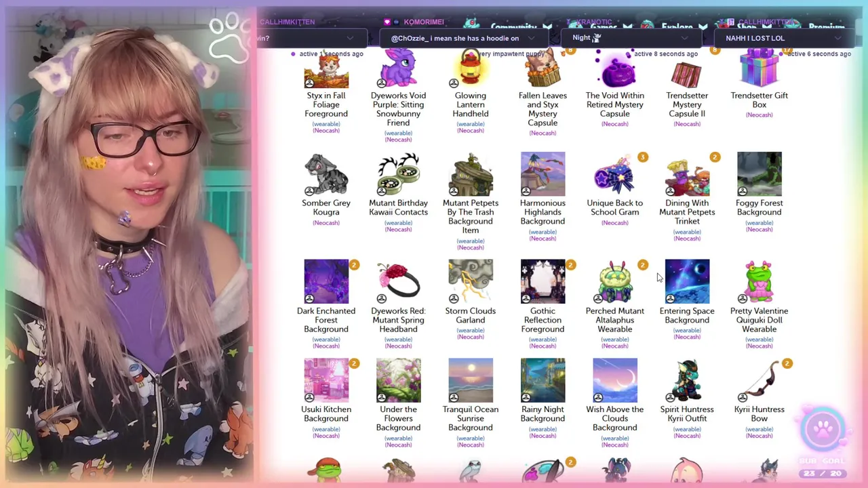Expand the chat box ending in 'in?'
The width and height of the screenshot is (868, 488).
click(x=350, y=38)
